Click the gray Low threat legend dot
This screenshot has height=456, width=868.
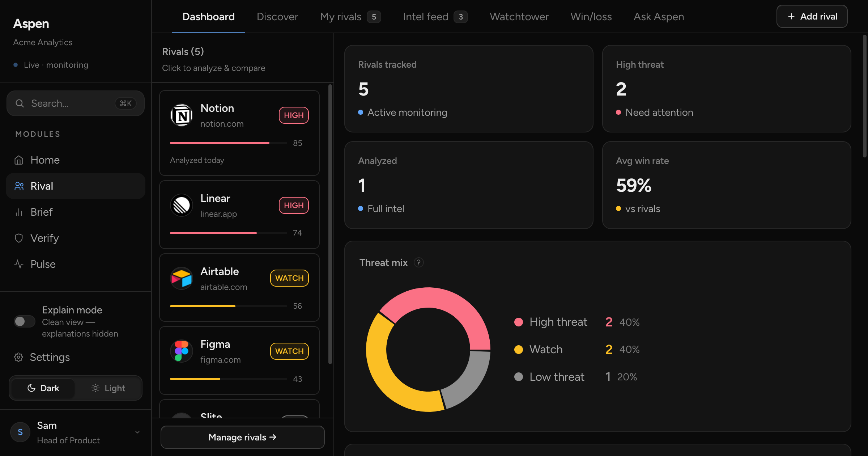point(519,377)
